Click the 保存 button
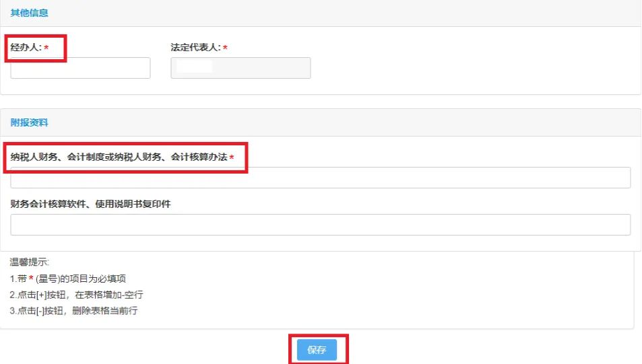Viewport: 642px width, 364px height. [x=317, y=350]
